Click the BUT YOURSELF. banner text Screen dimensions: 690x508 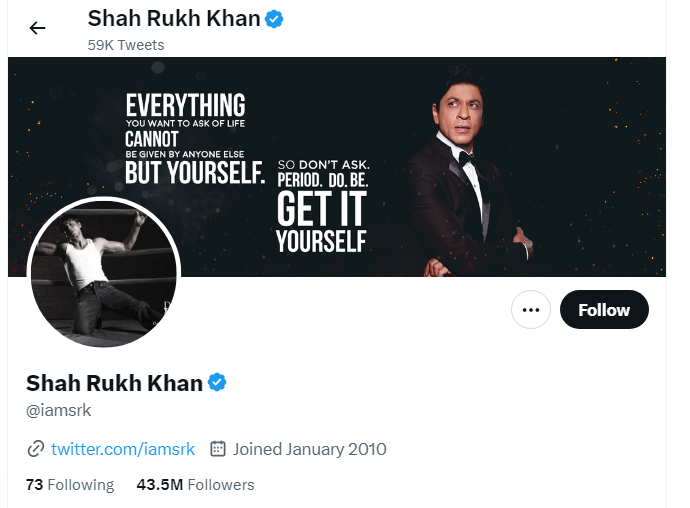[x=194, y=171]
